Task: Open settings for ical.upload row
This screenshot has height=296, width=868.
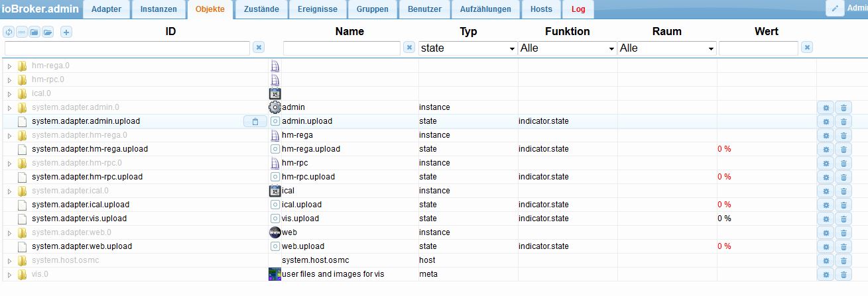Action: [x=826, y=205]
